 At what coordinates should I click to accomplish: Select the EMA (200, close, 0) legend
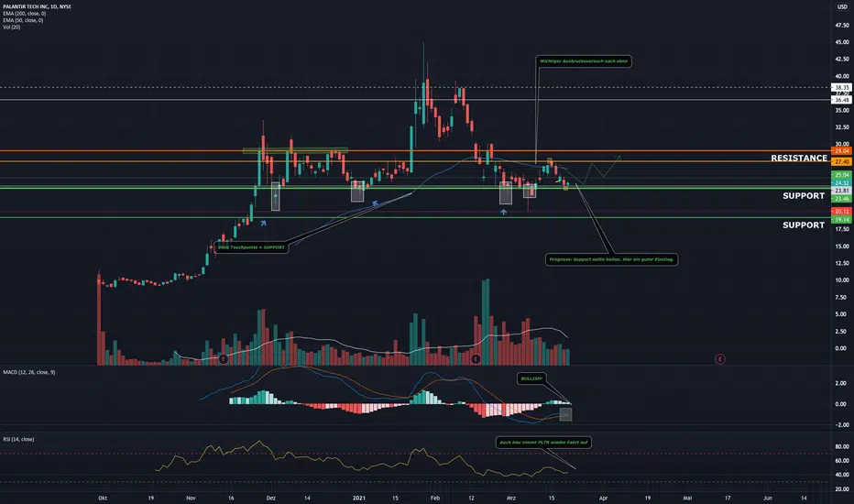point(24,14)
